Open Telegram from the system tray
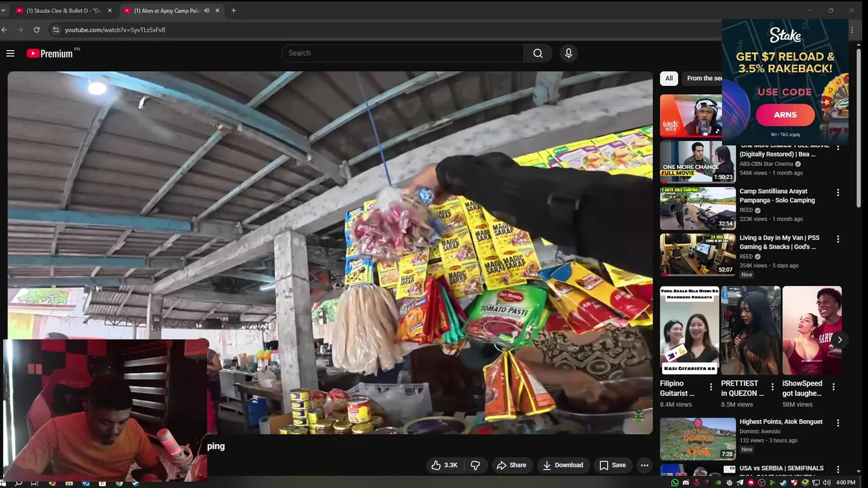The width and height of the screenshot is (868, 488). point(740,483)
